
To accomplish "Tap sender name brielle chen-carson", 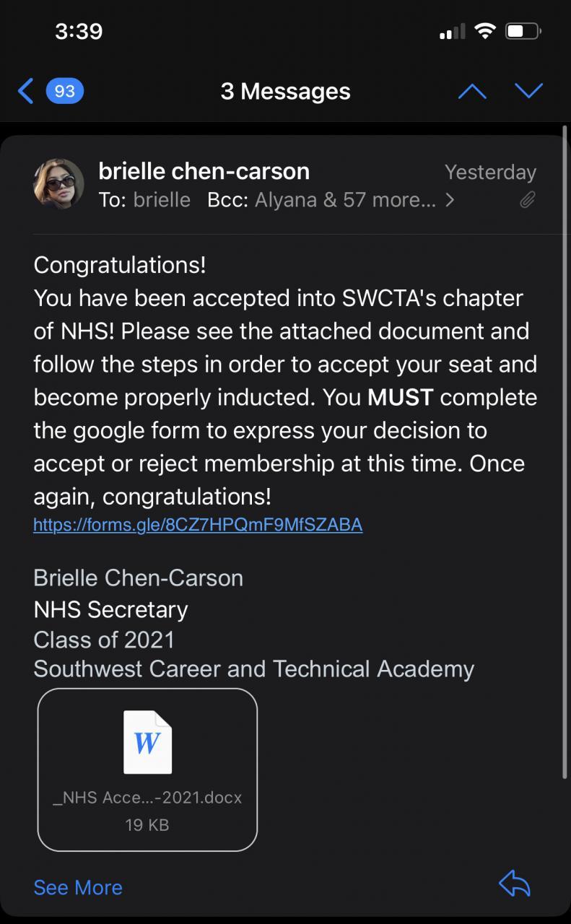I will (204, 171).
